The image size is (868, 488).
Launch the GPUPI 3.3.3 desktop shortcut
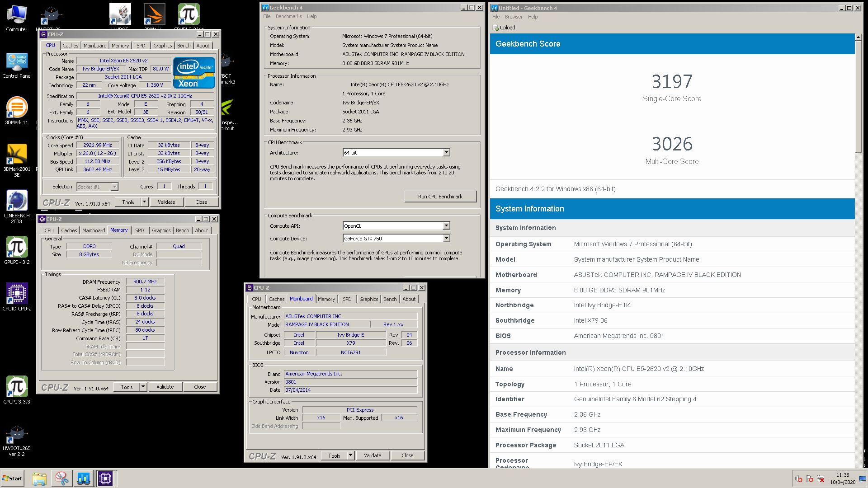(x=17, y=390)
